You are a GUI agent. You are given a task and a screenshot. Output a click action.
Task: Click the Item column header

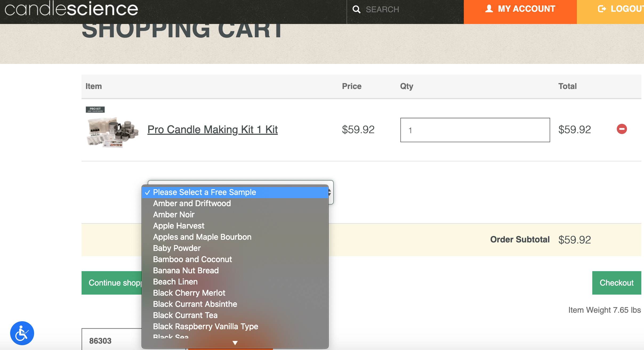(94, 86)
